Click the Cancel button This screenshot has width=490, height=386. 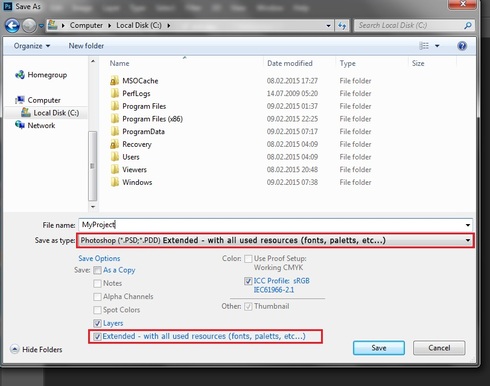coord(439,348)
